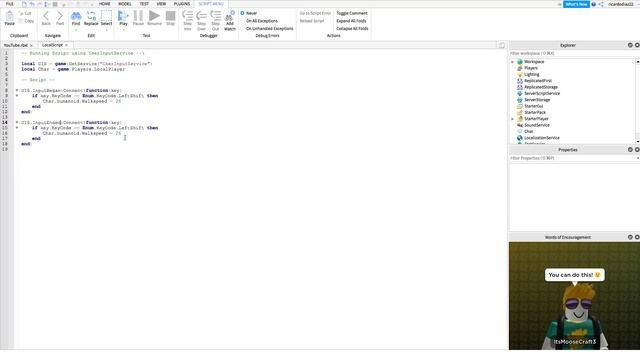Start the Play test icon

(123, 16)
